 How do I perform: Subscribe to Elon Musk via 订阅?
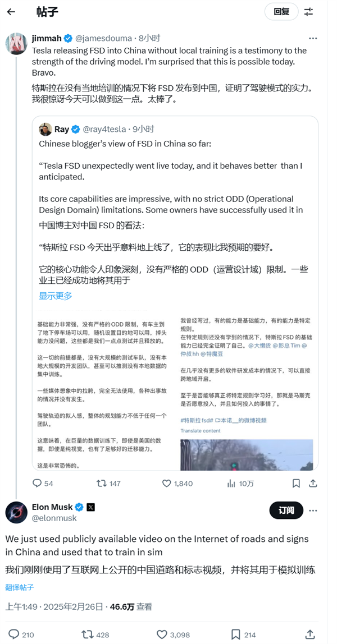[x=286, y=510]
